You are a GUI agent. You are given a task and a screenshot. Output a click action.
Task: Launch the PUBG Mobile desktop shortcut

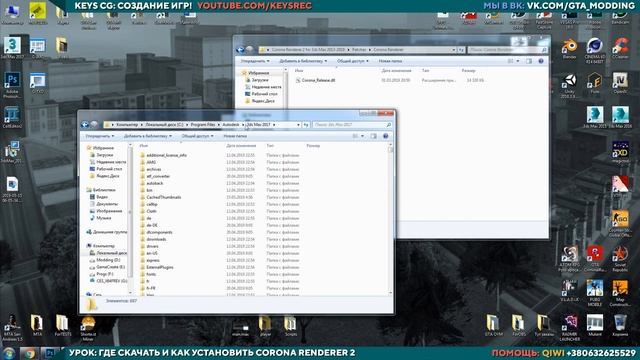tap(595, 293)
